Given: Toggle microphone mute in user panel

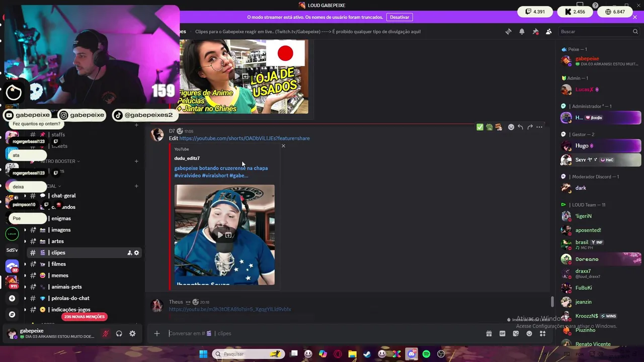Looking at the screenshot, I should (106, 333).
